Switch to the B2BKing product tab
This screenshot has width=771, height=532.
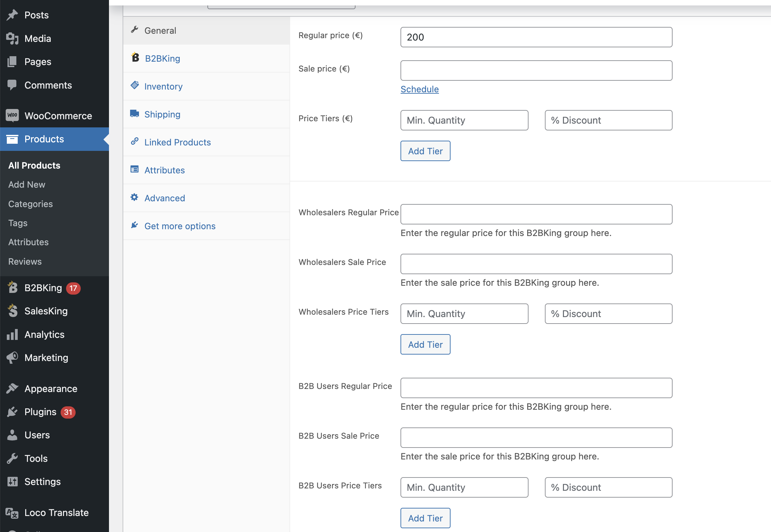206,59
